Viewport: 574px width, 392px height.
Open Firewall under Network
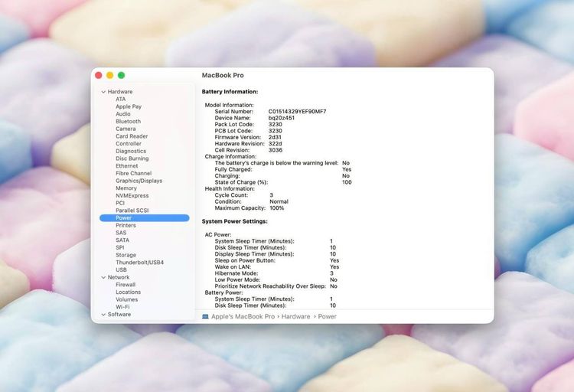pyautogui.click(x=126, y=285)
